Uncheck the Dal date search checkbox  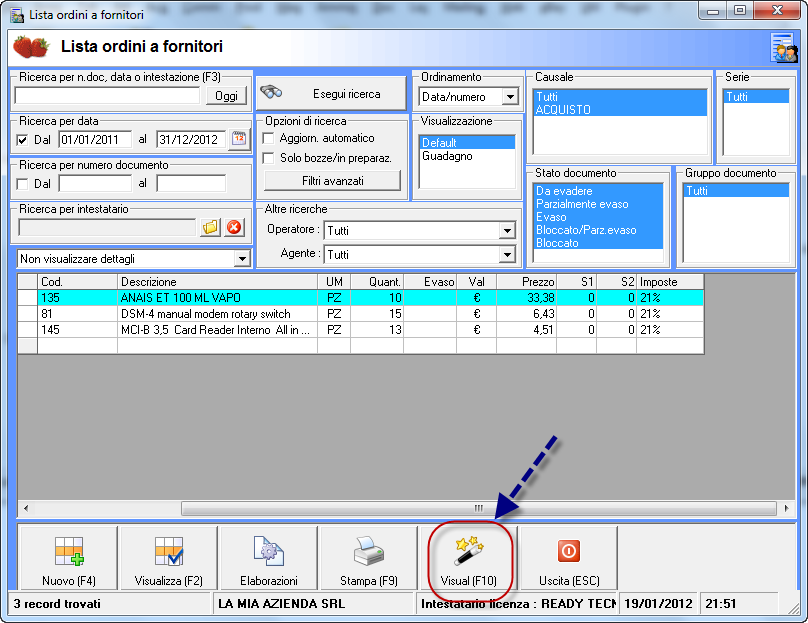click(x=23, y=140)
